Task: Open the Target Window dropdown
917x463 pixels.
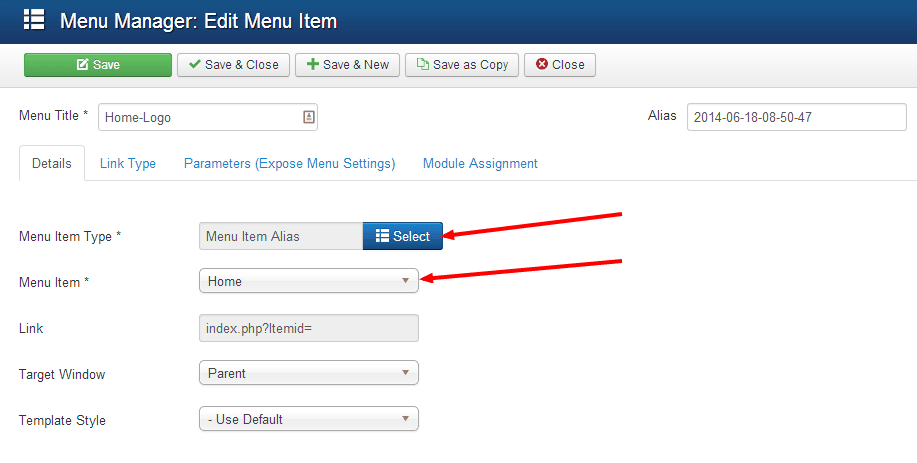Action: [308, 374]
